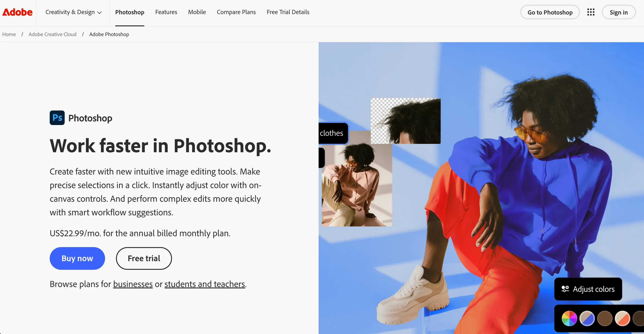Go to Free Trial Details tab
This screenshot has width=644, height=334.
click(288, 12)
